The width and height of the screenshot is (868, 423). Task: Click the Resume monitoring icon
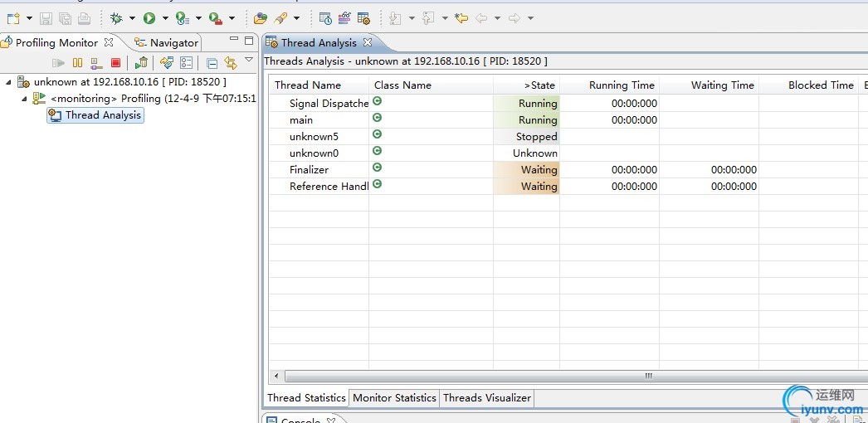(x=58, y=63)
